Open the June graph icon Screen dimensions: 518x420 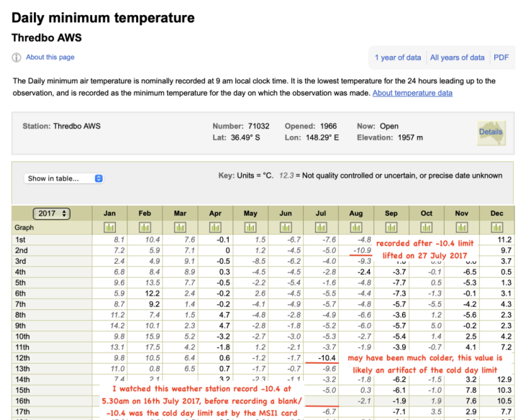pyautogui.click(x=286, y=227)
